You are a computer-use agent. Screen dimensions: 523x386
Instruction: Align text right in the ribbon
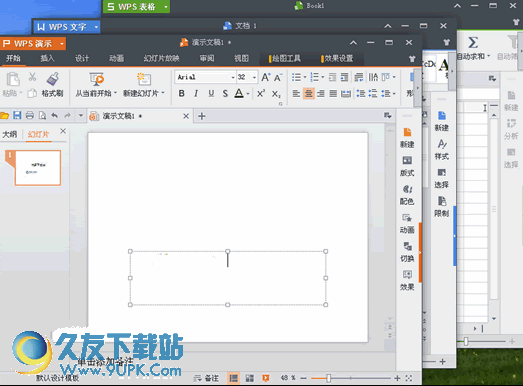[x=321, y=93]
